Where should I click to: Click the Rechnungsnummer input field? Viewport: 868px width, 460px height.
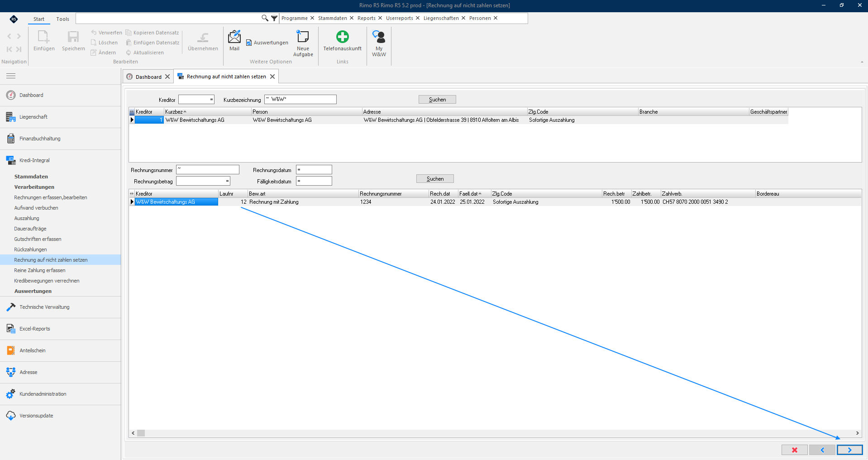tap(208, 169)
